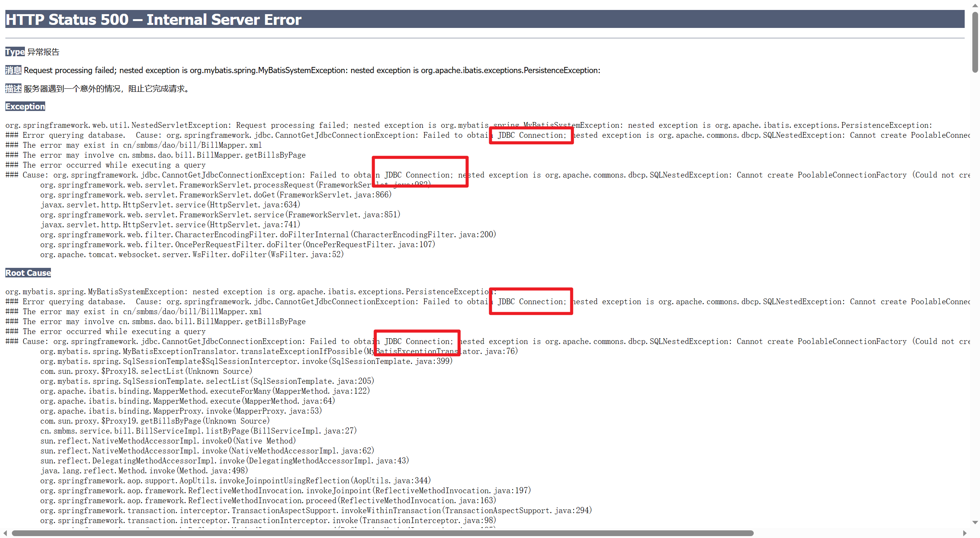Click the Root Cause section heading
Screen dimensions: 980x538
tap(28, 273)
